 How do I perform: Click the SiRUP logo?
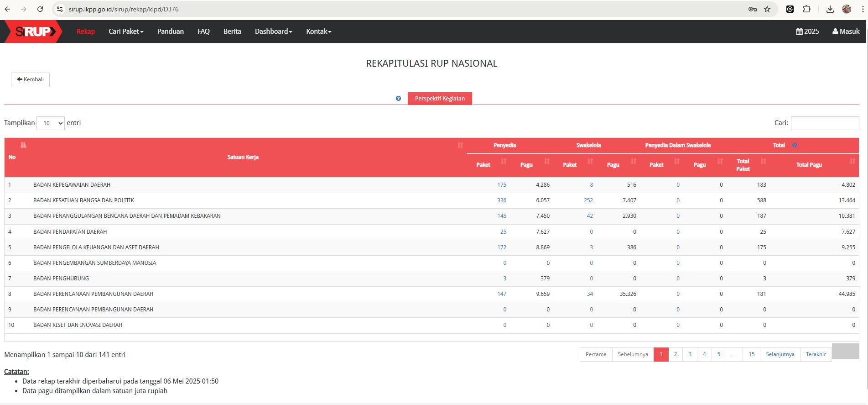point(34,32)
